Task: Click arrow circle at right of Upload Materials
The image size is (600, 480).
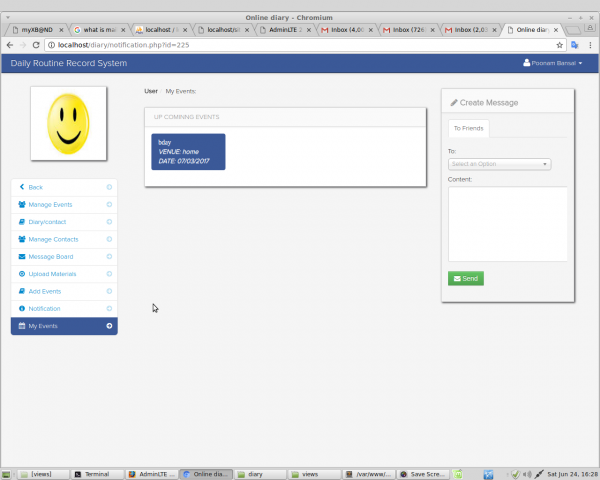Action: [x=109, y=274]
